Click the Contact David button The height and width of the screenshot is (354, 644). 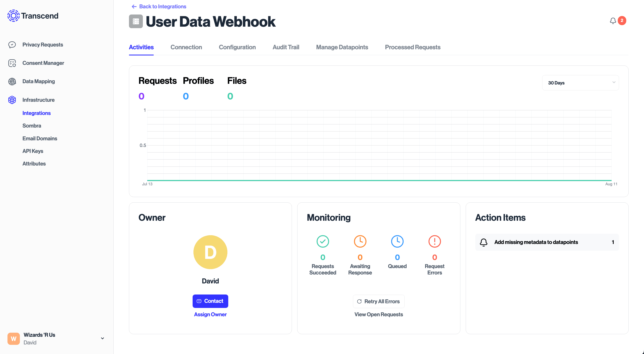click(x=210, y=301)
